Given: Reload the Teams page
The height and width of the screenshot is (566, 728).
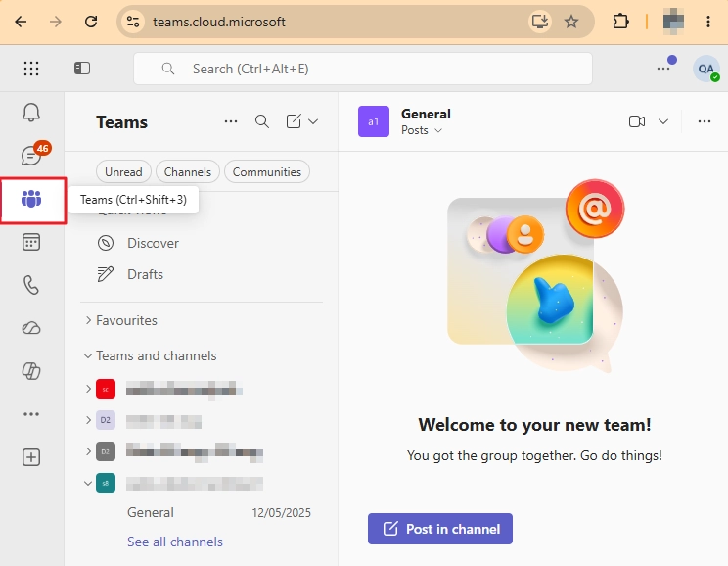Looking at the screenshot, I should tap(91, 22).
